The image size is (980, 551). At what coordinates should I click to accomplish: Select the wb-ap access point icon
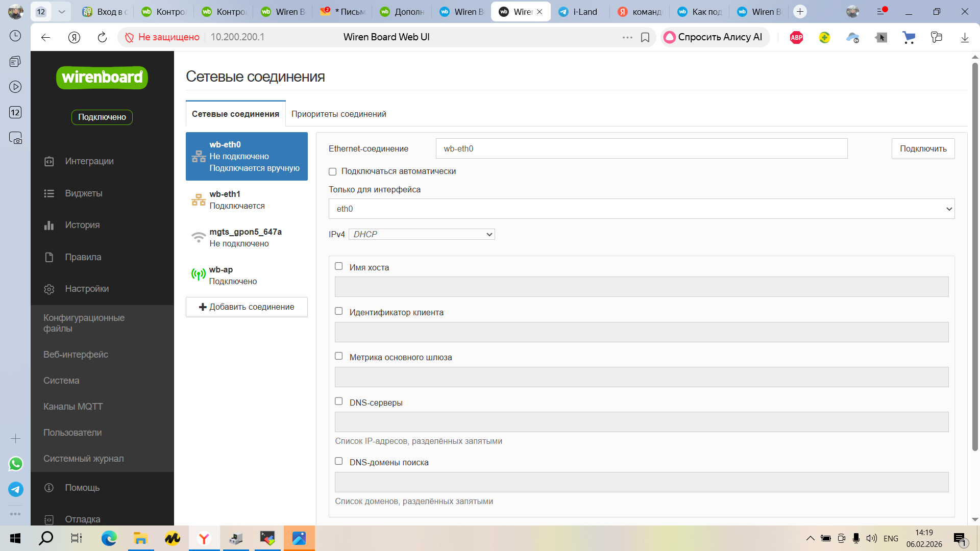(198, 275)
